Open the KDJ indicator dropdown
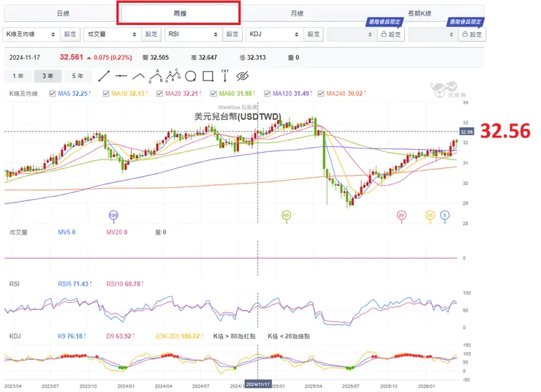This screenshot has height=392, width=541. tap(275, 34)
